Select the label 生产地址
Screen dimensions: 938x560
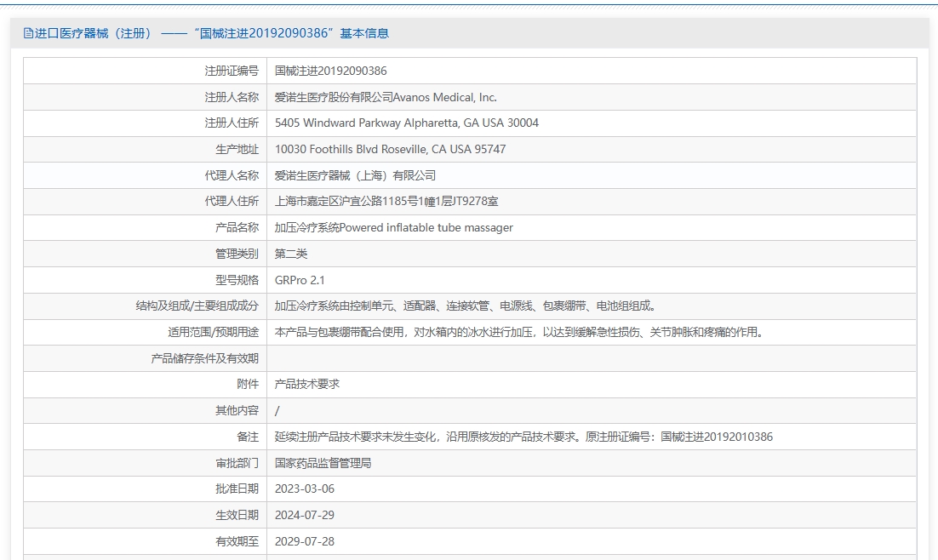[237, 150]
